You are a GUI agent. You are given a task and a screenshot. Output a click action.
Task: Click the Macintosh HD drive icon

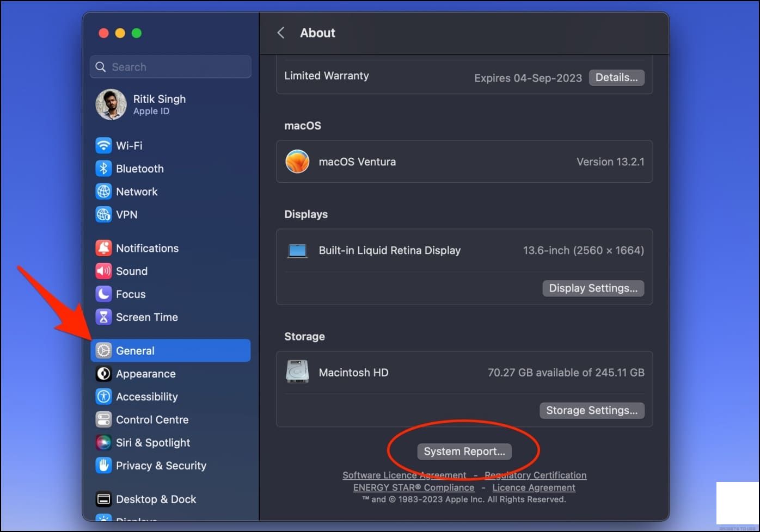(x=297, y=372)
